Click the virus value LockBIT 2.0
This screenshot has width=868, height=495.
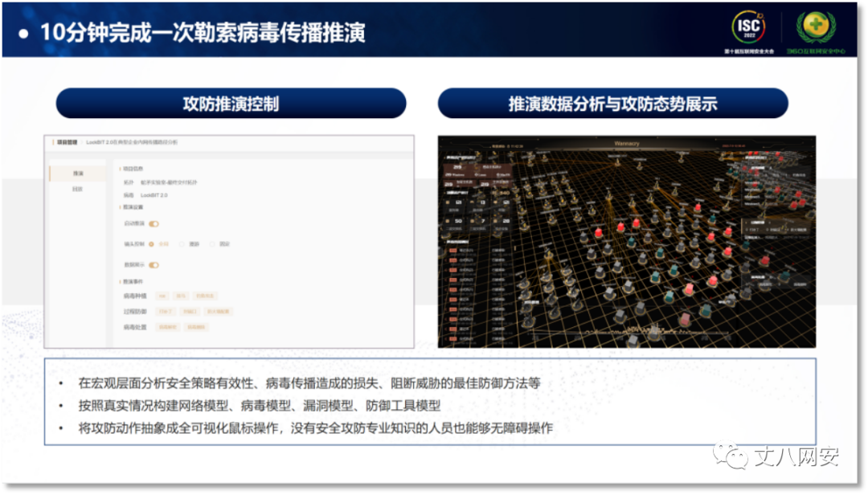point(154,195)
